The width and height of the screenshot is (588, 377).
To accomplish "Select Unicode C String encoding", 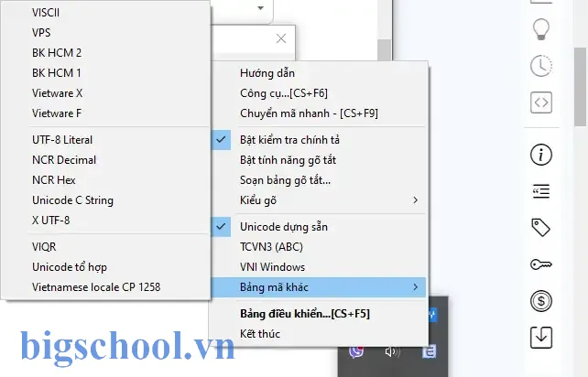I will click(105, 200).
